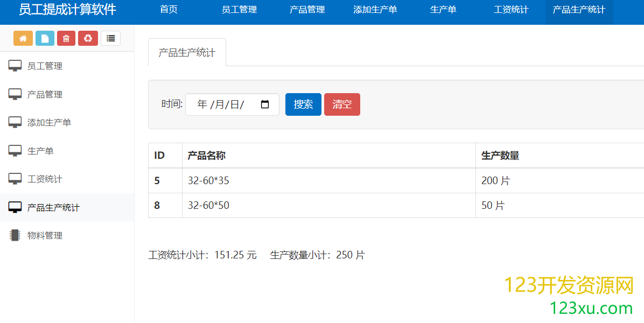Image resolution: width=644 pixels, height=323 pixels.
Task: Click the blue document icon button
Action: [x=45, y=38]
